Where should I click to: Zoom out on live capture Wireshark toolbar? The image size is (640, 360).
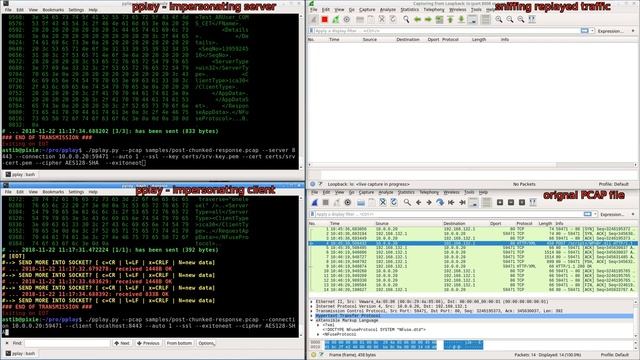(510, 19)
